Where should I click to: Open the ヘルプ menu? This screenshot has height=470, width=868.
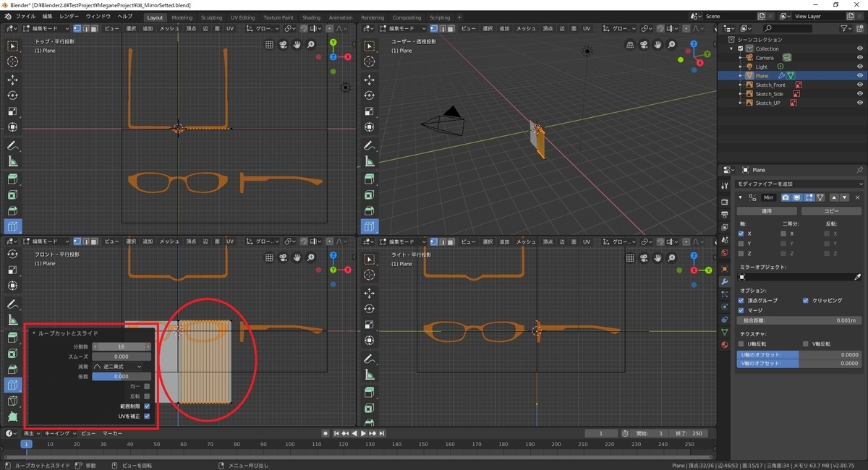pyautogui.click(x=125, y=17)
